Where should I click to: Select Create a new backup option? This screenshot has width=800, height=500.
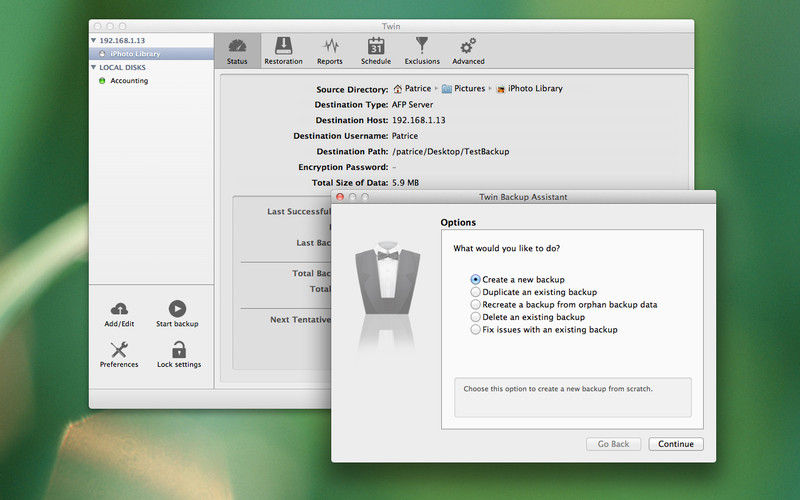tap(476, 280)
